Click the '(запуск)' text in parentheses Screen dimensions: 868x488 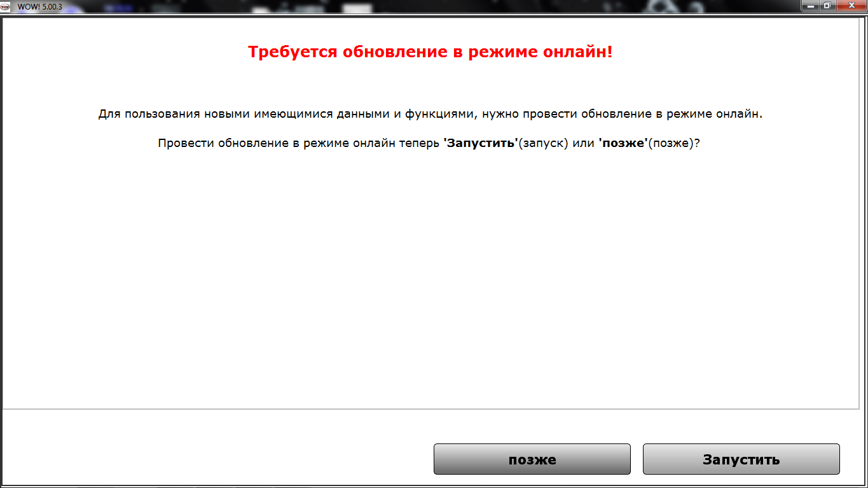pyautogui.click(x=543, y=143)
